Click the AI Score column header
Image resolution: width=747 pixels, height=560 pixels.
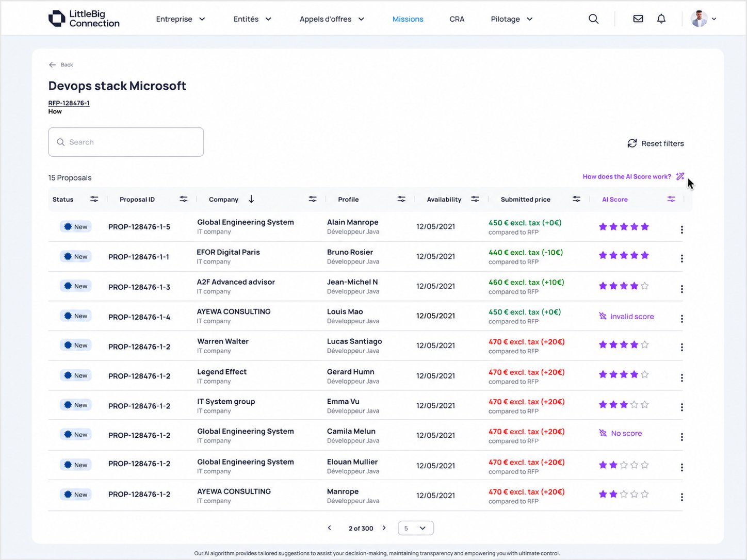coord(615,200)
